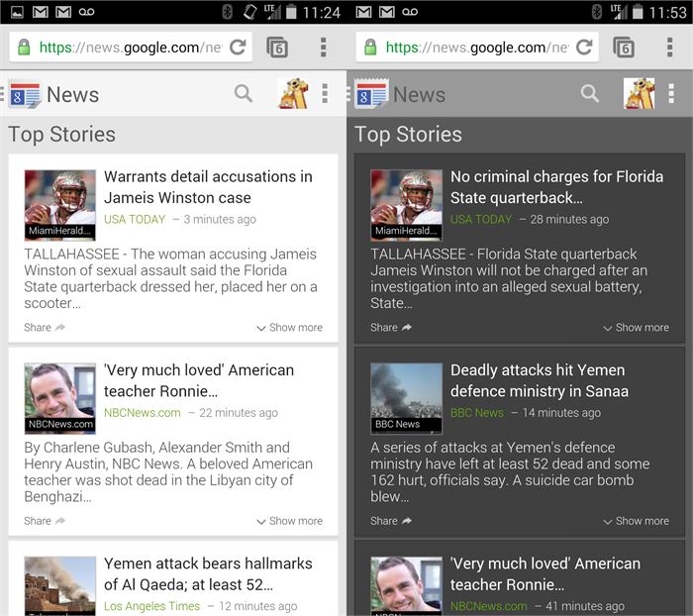Viewport: 693px width, 616px height.
Task: Open 'Yemen attack bears hallmarks of Al Qaeda' headline
Action: (208, 574)
